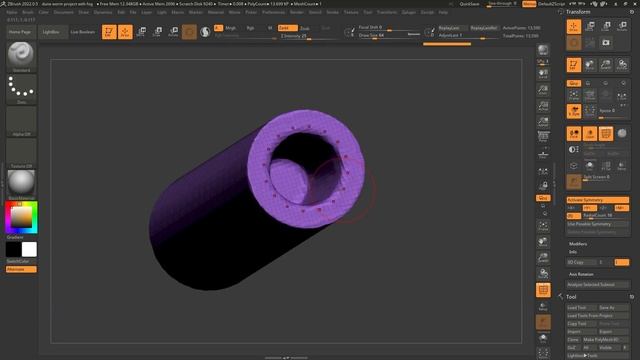
Task: Click the Edit icon in Transform panel
Action: pyautogui.click(x=574, y=64)
